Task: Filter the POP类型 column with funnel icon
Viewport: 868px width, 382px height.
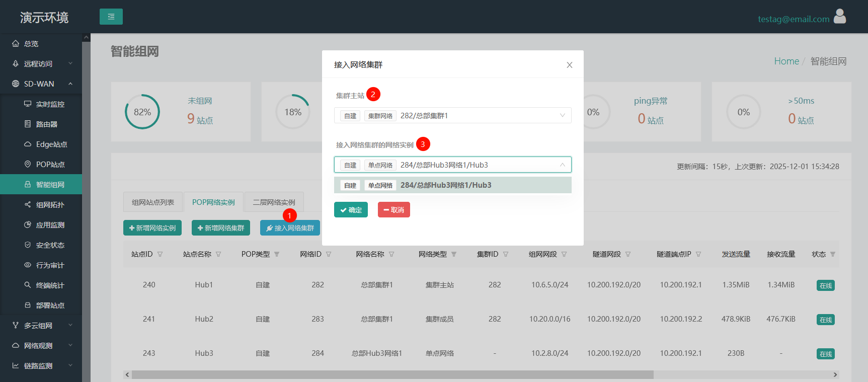Action: pyautogui.click(x=277, y=254)
